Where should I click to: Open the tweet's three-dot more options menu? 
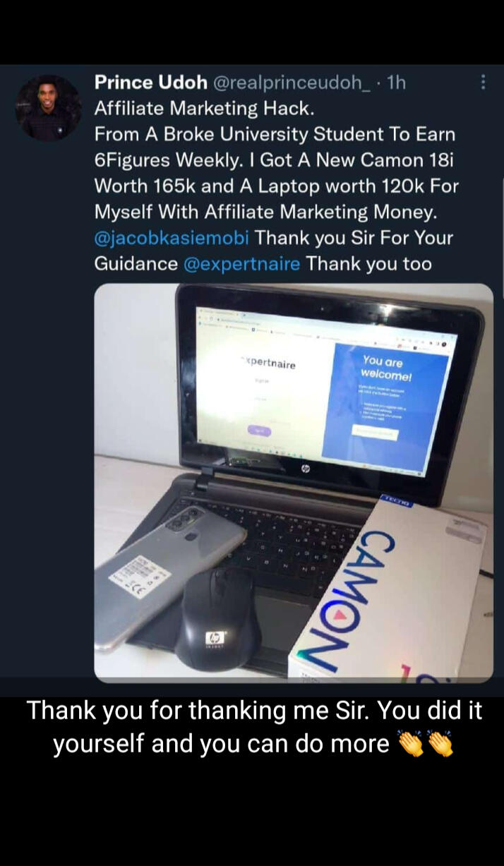pos(483,83)
